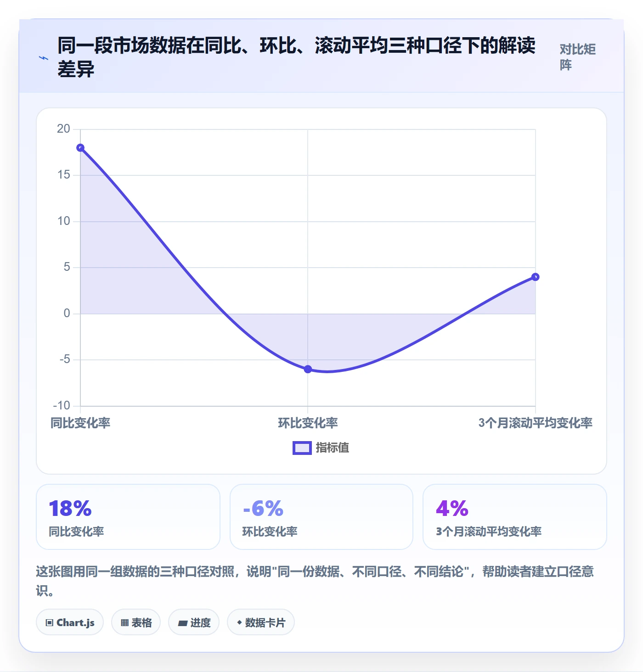Toggle the 指标值 legend color swatch
This screenshot has width=643, height=672.
pyautogui.click(x=302, y=448)
